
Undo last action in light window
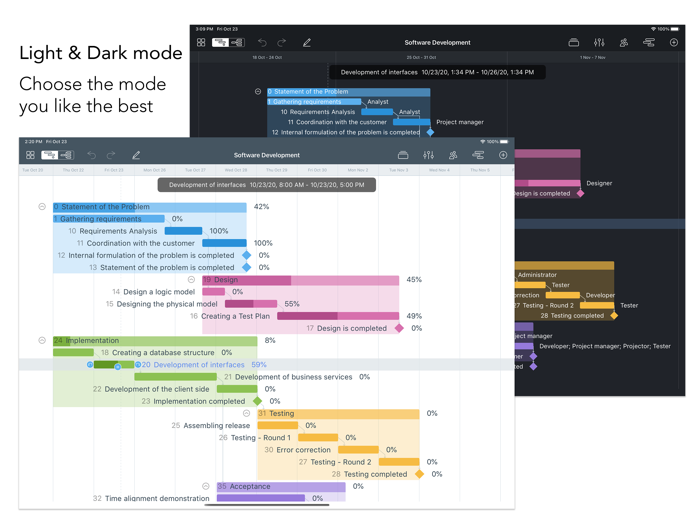tap(92, 155)
